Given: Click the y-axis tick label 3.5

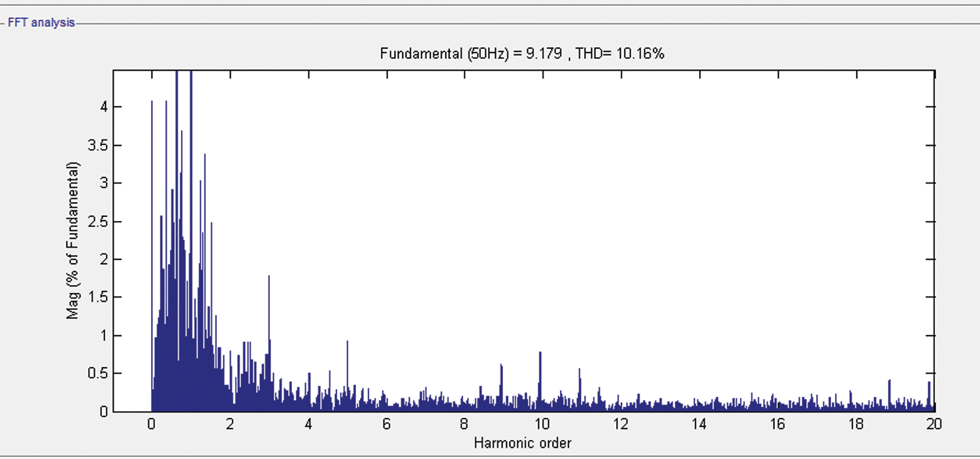Looking at the screenshot, I should tap(97, 145).
